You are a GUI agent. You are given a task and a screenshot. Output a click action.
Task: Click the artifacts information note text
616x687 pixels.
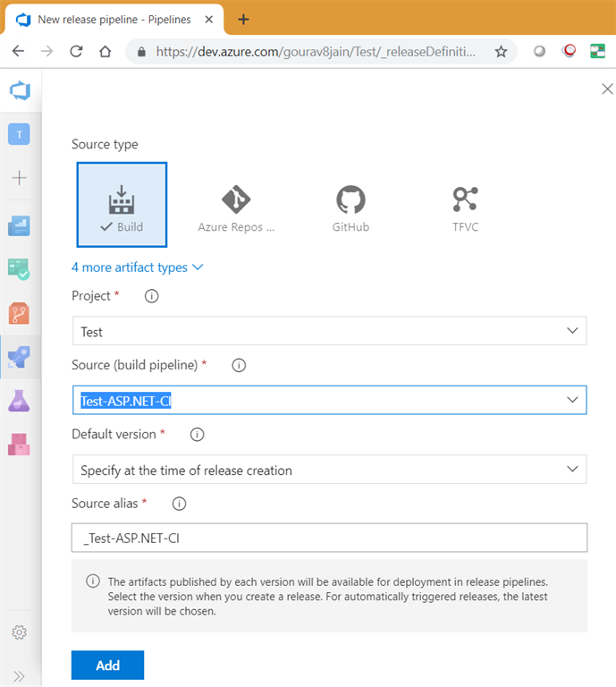click(x=328, y=597)
